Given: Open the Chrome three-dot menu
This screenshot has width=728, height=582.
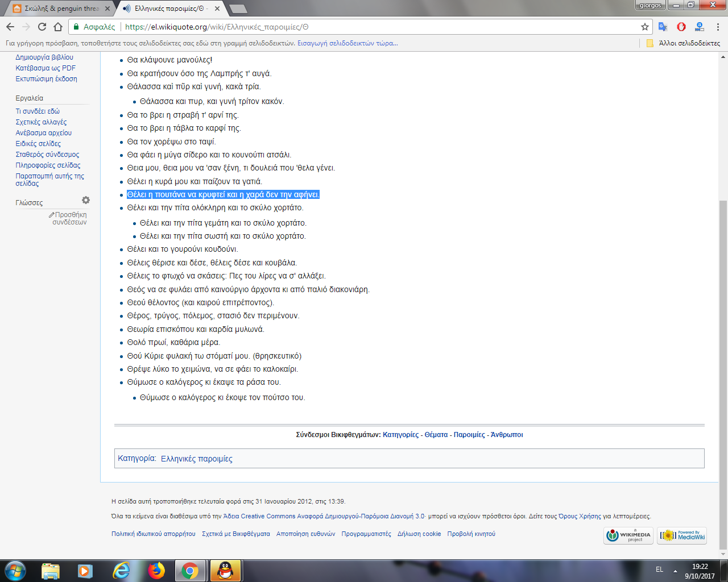Looking at the screenshot, I should (x=718, y=27).
